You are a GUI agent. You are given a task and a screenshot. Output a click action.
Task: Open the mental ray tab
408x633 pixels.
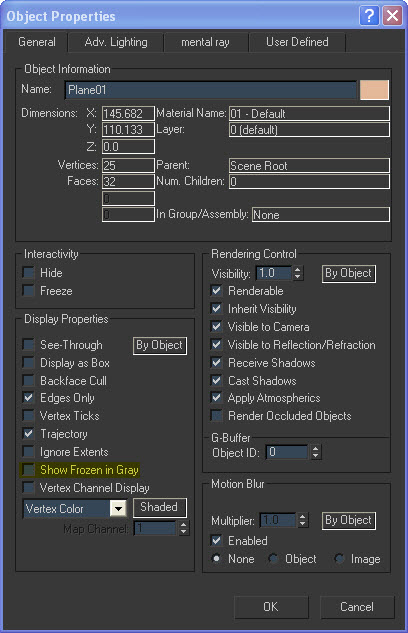coord(205,42)
